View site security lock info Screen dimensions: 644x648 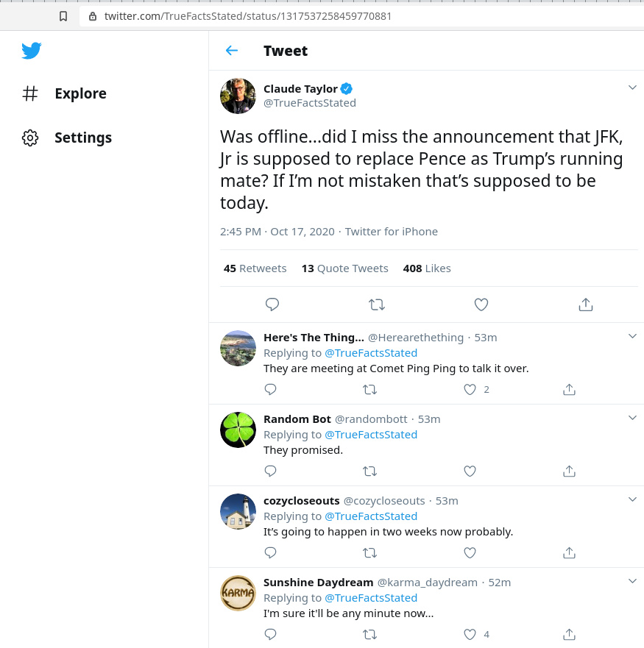(x=93, y=16)
